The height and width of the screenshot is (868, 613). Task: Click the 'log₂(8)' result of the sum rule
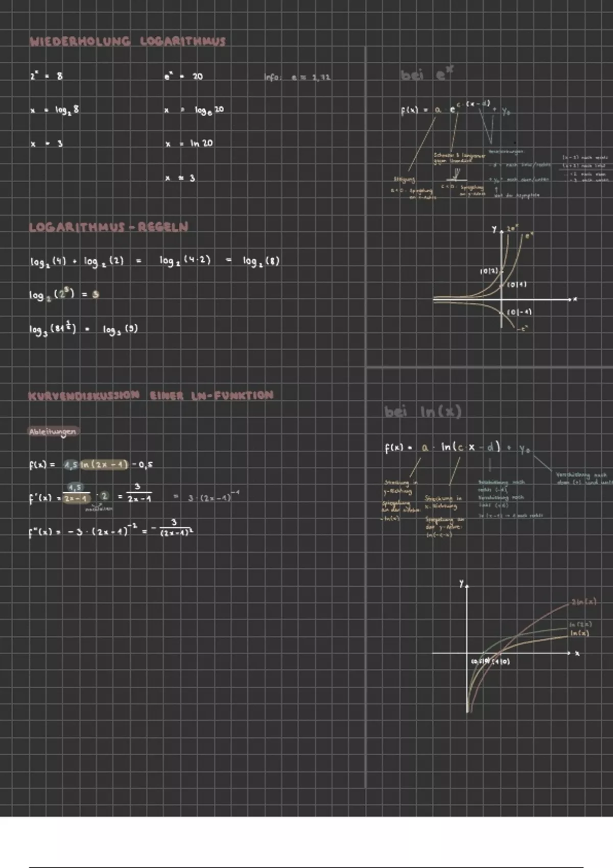(x=261, y=261)
